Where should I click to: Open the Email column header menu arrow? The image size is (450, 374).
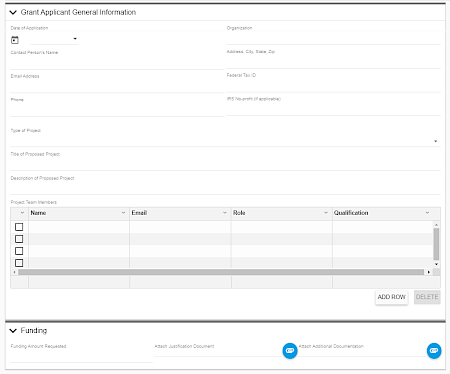[x=225, y=213]
